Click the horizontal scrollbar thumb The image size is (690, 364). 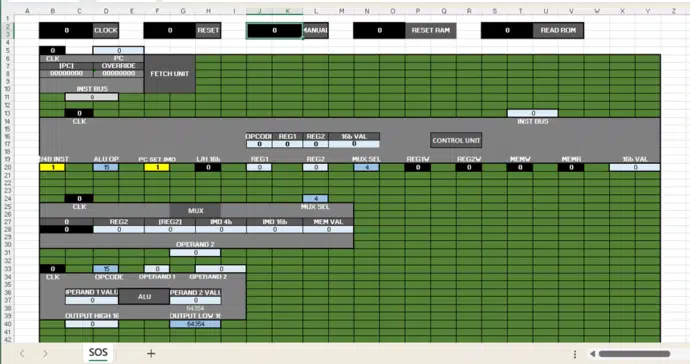[x=634, y=353]
